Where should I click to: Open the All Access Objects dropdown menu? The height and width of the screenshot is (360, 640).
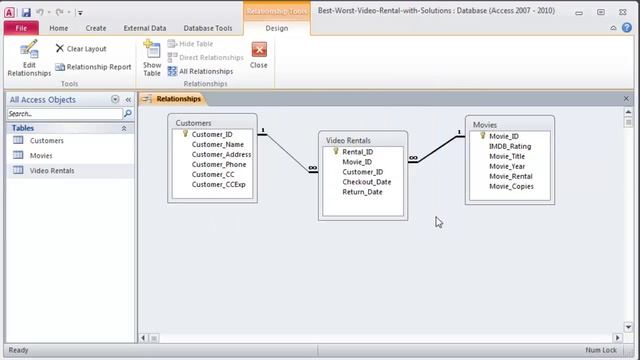coord(115,99)
